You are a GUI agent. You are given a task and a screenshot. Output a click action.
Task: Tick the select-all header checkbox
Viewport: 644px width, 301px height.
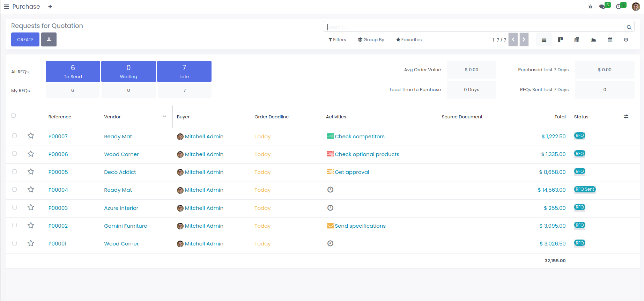[x=14, y=116]
